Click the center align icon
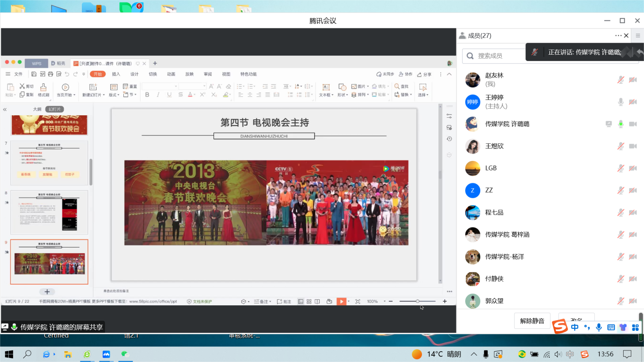 (250, 95)
